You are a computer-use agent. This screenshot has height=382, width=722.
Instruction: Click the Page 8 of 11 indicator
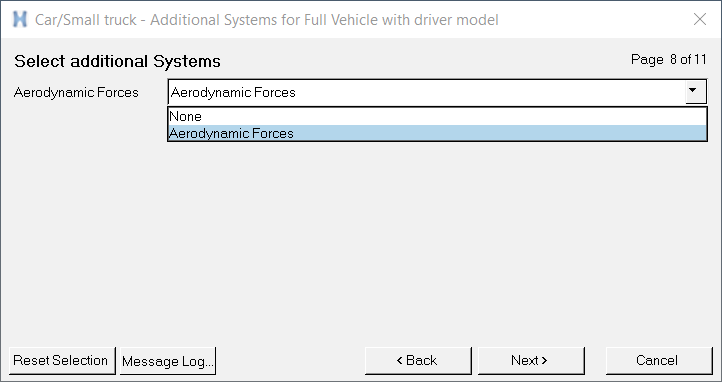point(669,59)
